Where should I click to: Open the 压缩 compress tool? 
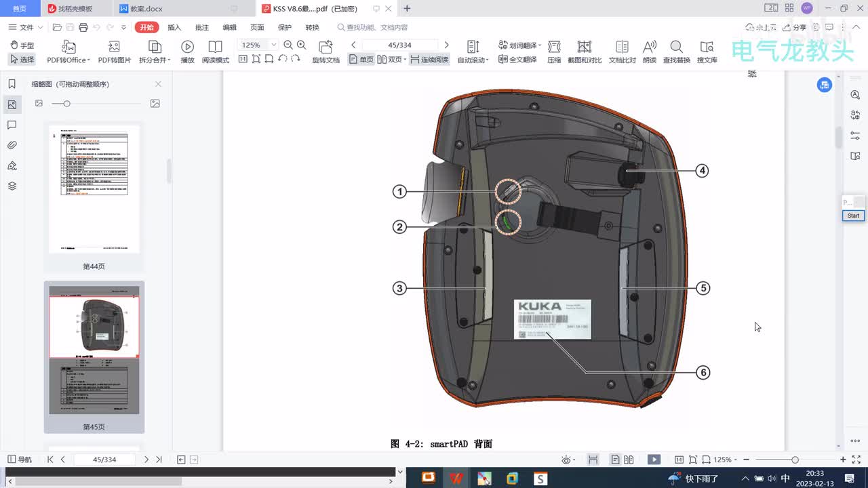(554, 47)
